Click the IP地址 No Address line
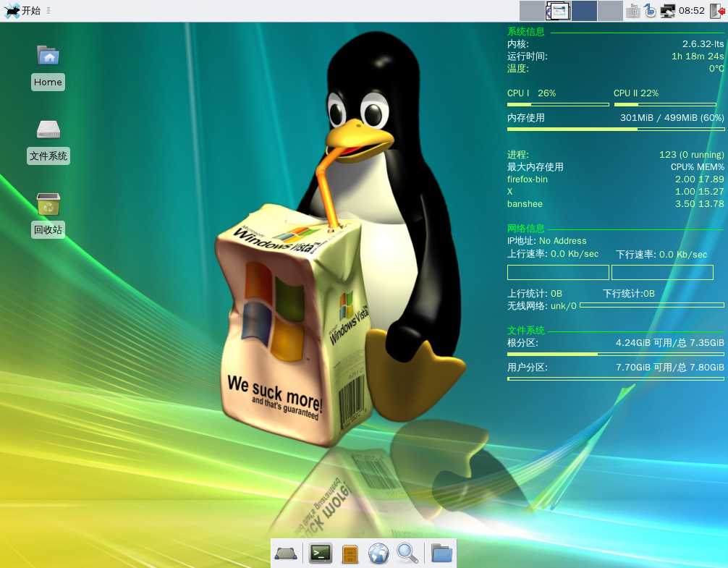Screen dimensions: 728x568 pyautogui.click(x=547, y=241)
